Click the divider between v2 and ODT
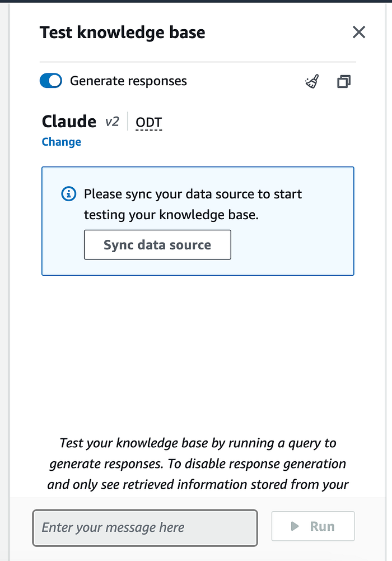The width and height of the screenshot is (392, 561). click(128, 122)
